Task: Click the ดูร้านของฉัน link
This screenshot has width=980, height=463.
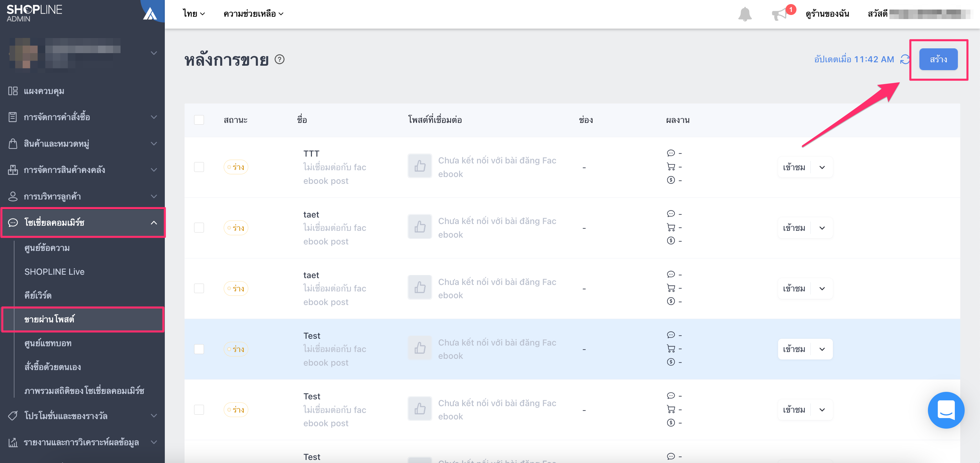Action: tap(827, 14)
